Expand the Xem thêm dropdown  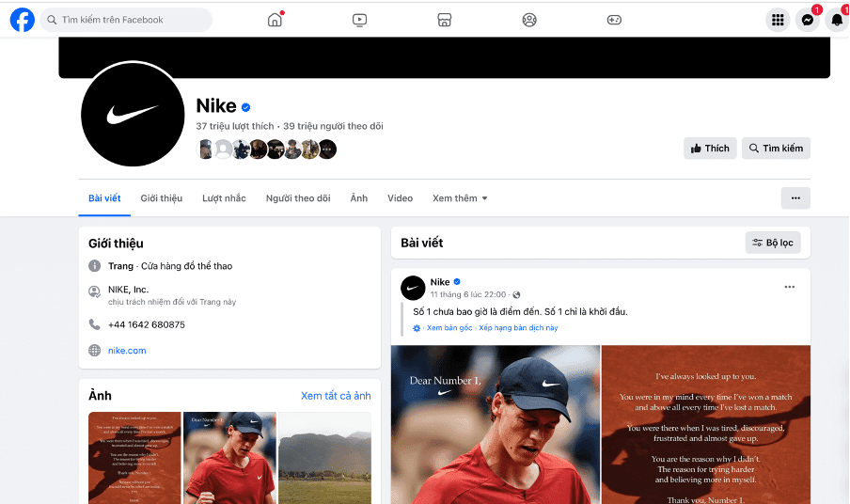click(x=460, y=198)
